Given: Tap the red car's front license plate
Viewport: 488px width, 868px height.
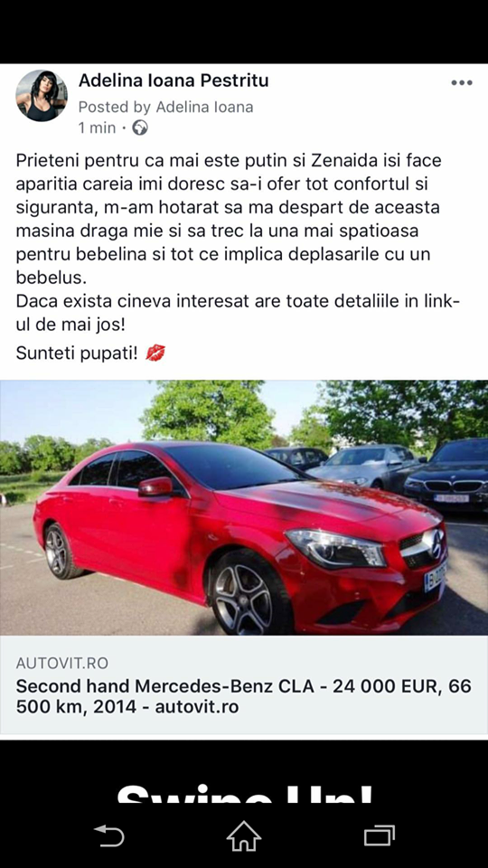Looking at the screenshot, I should 436,578.
